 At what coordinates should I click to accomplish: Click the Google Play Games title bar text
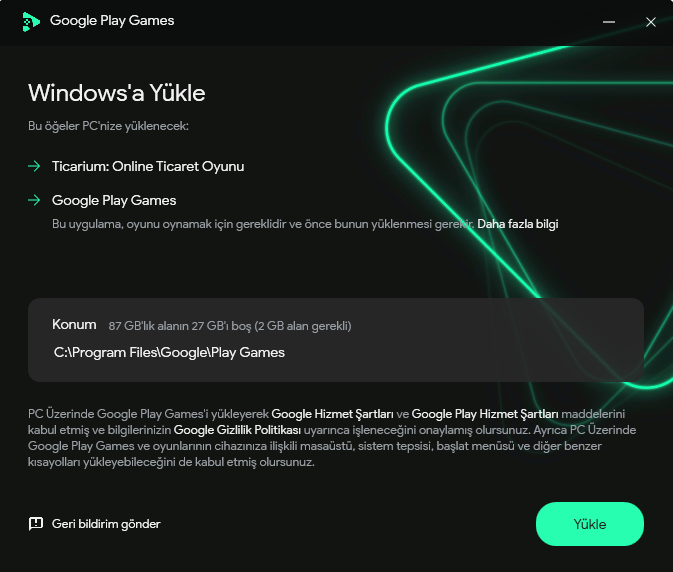click(112, 21)
